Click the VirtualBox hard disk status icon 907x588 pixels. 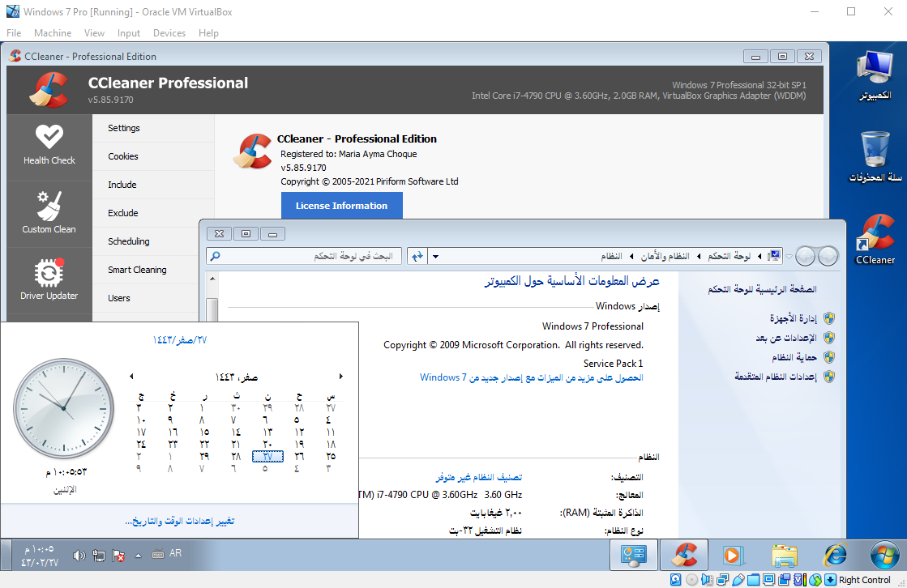click(x=675, y=579)
